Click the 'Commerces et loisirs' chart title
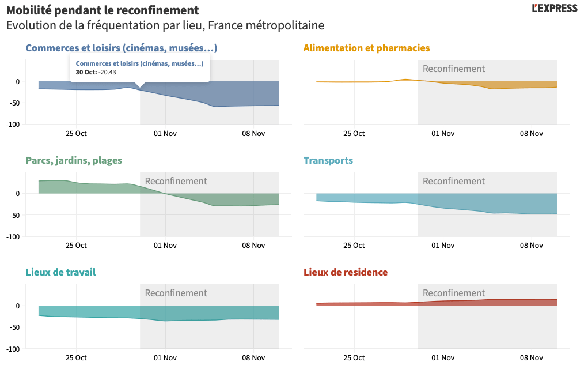The height and width of the screenshot is (373, 588). point(121,48)
